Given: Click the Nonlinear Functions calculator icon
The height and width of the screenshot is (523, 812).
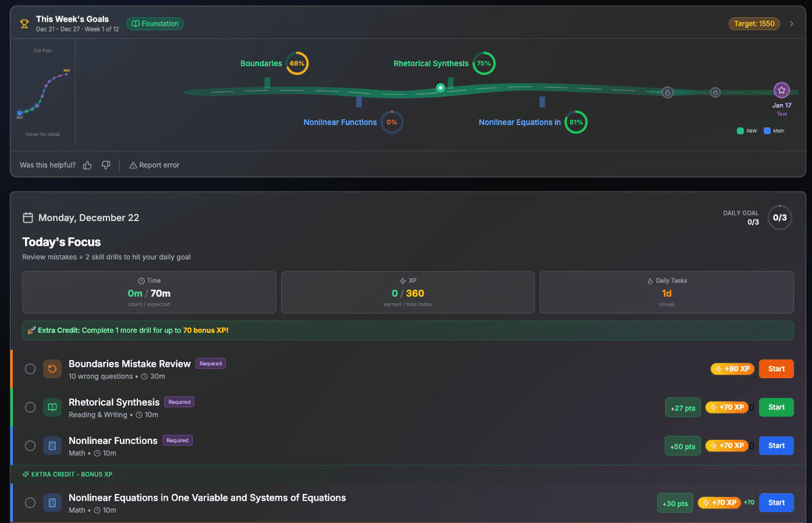Looking at the screenshot, I should click(52, 446).
